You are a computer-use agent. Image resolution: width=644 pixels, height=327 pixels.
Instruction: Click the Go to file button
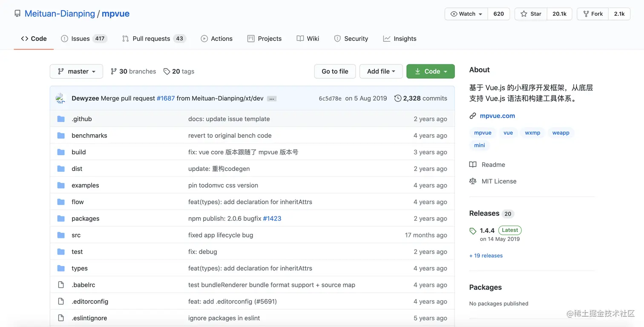[x=335, y=71]
